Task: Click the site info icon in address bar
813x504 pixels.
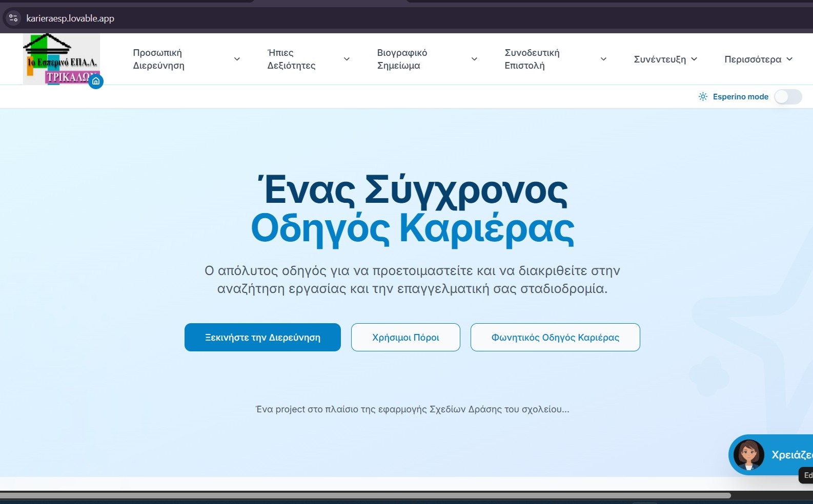Action: (x=13, y=18)
